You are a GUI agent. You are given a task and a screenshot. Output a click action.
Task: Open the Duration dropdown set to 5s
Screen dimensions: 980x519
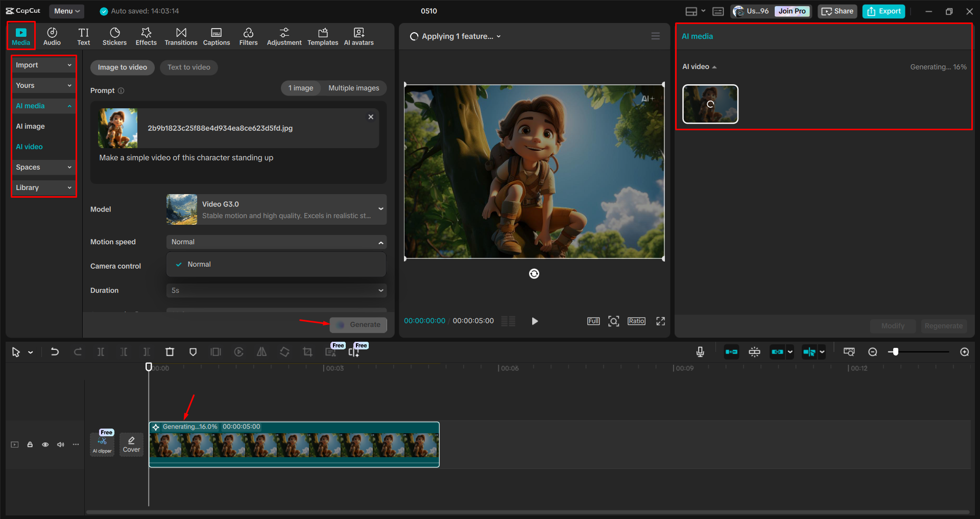pyautogui.click(x=276, y=290)
